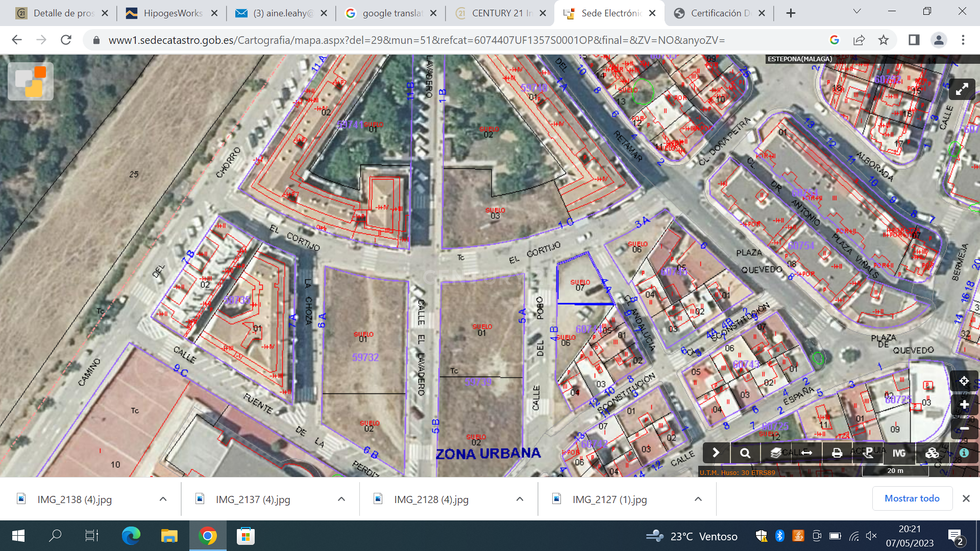980x551 pixels.
Task: Close the google translate tab
Action: [433, 13]
